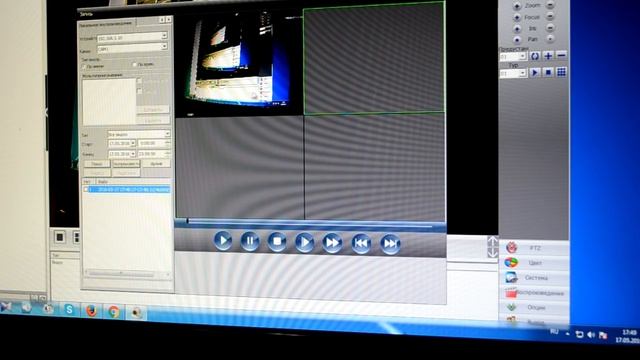Add a preset with the plus icon
640x360 pixels.
(548, 56)
